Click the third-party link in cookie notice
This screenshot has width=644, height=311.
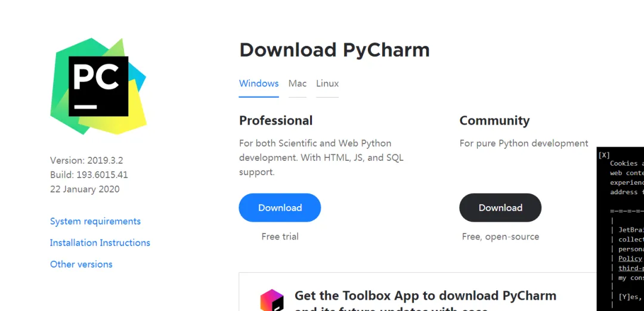click(x=631, y=268)
